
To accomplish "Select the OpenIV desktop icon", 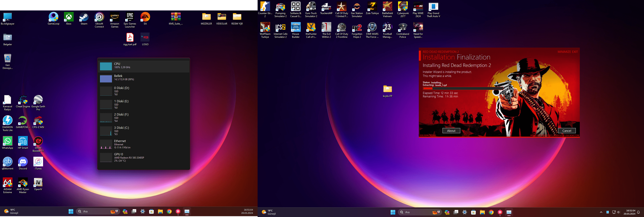I will 38,184.
